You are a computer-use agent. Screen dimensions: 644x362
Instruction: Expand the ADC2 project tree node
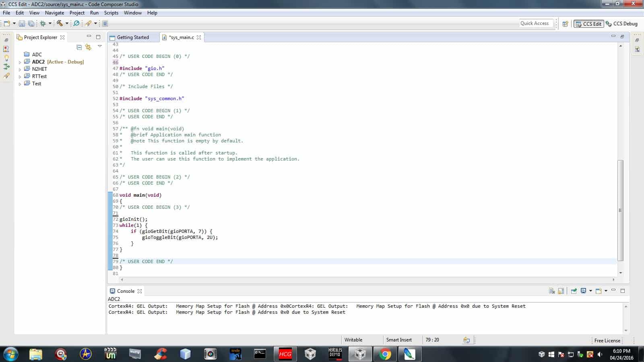click(20, 62)
